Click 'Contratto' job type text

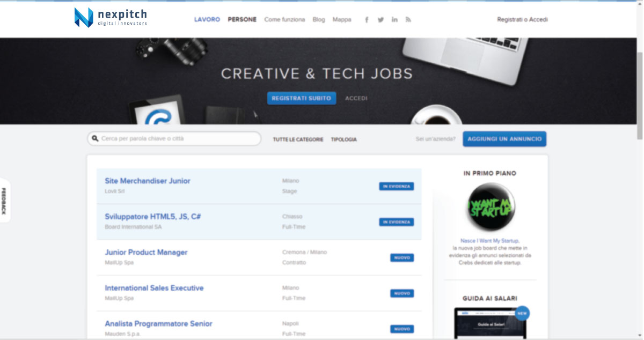point(294,263)
